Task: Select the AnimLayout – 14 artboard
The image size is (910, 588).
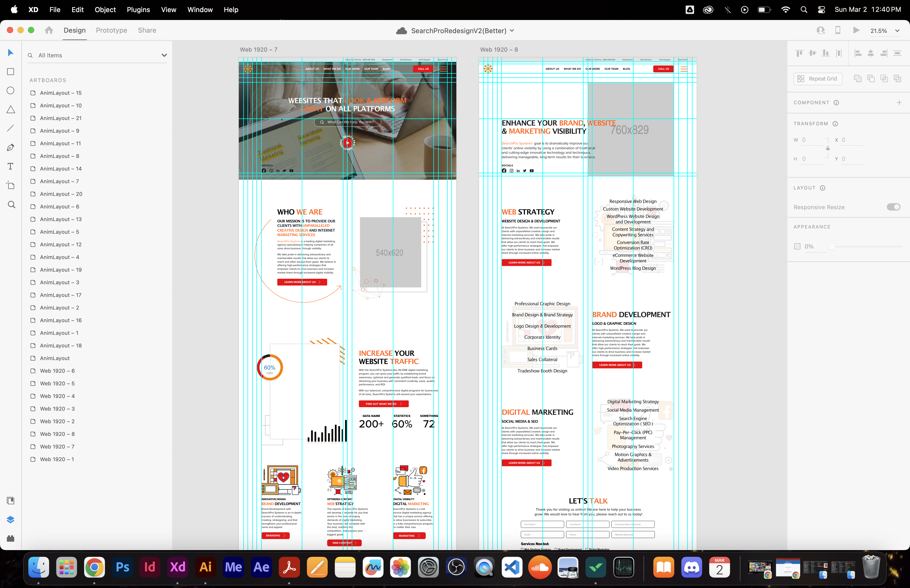Action: [61, 169]
